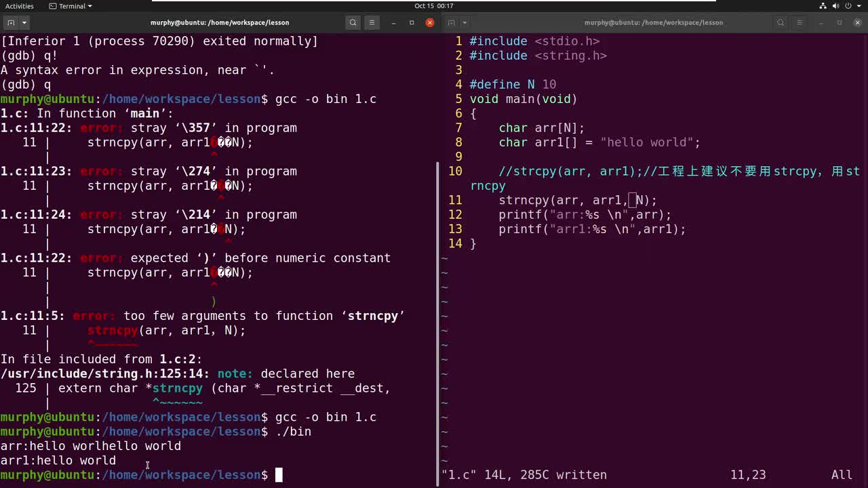This screenshot has width=868, height=488.
Task: Expand the new-tab dropdown arrow in right terminal
Action: (465, 22)
